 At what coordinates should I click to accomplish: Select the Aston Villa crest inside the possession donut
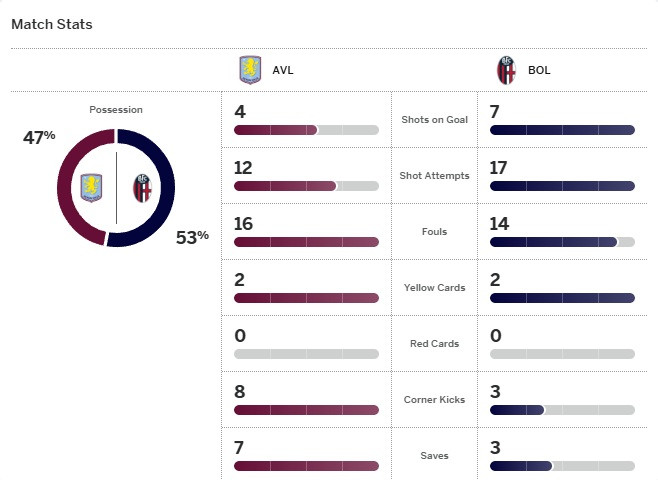tap(92, 187)
